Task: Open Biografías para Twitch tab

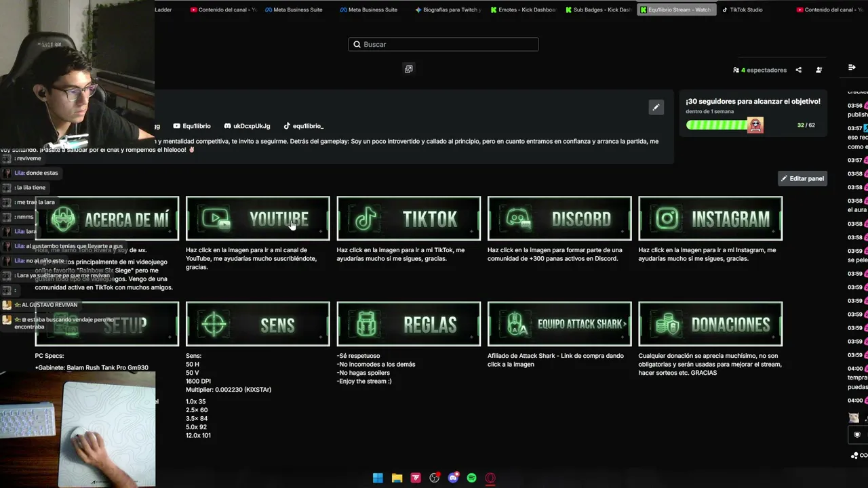Action: point(448,9)
